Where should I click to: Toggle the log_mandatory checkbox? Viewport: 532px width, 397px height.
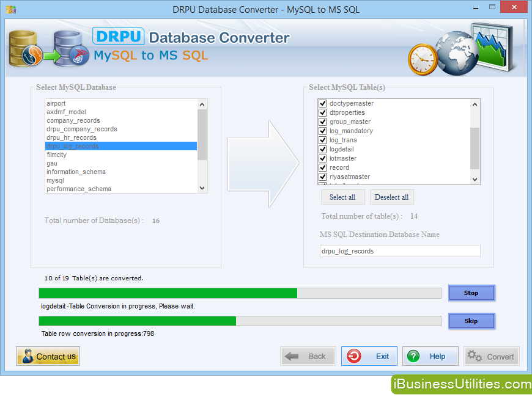tap(323, 131)
